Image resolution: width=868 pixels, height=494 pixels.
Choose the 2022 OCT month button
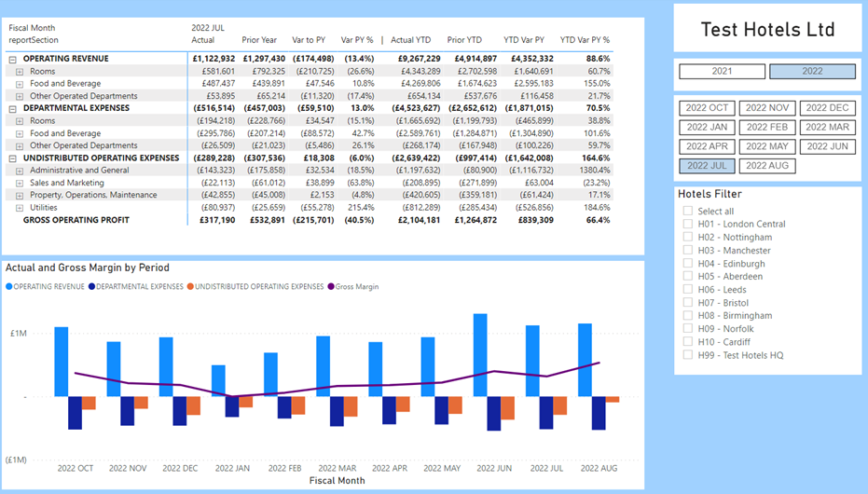(707, 108)
